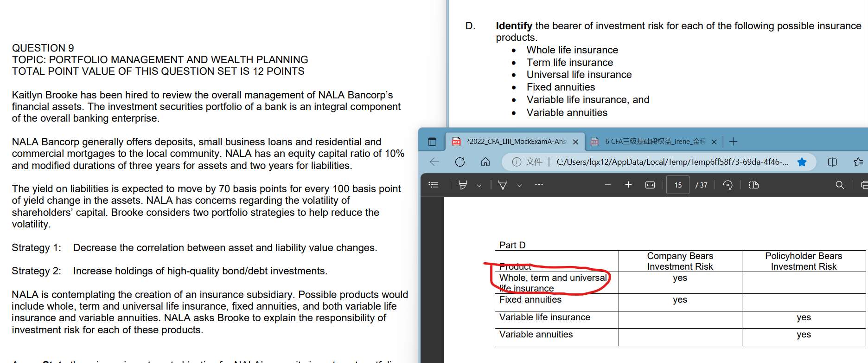The width and height of the screenshot is (868, 363).
Task: Toggle the two-page view icon
Action: coord(754,185)
